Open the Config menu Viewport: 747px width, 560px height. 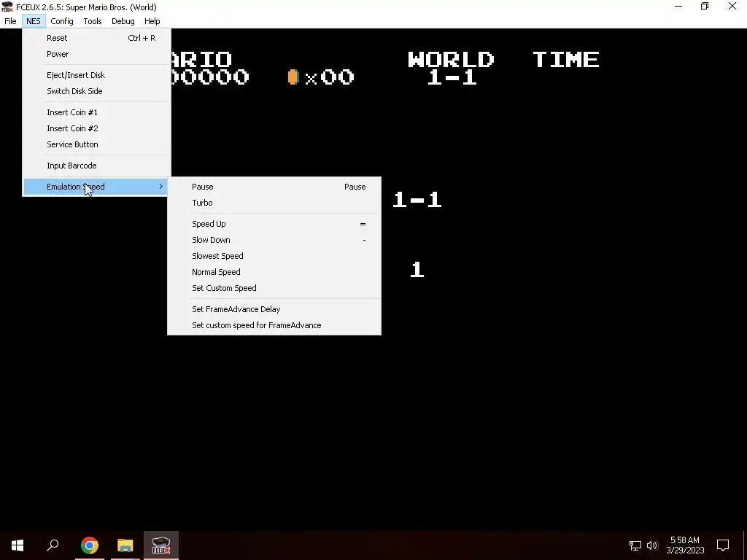pos(62,21)
